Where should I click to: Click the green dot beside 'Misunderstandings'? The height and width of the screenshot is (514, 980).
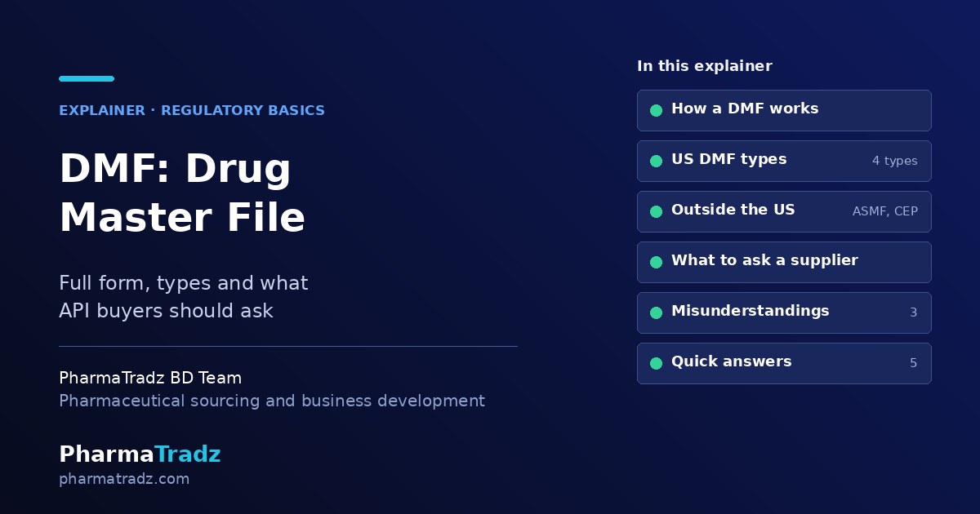(x=656, y=312)
